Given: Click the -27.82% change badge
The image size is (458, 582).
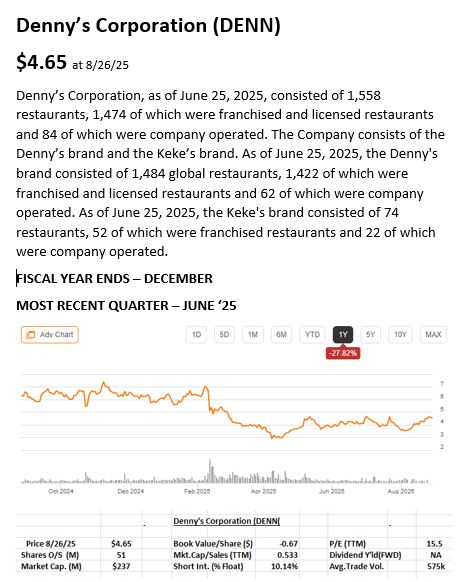Looking at the screenshot, I should coord(343,353).
